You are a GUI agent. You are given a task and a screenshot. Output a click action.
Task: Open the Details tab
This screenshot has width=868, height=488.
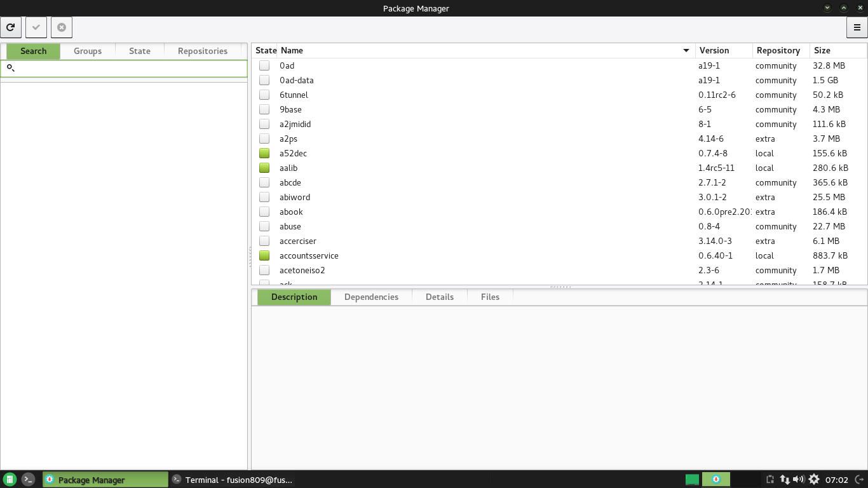[440, 297]
